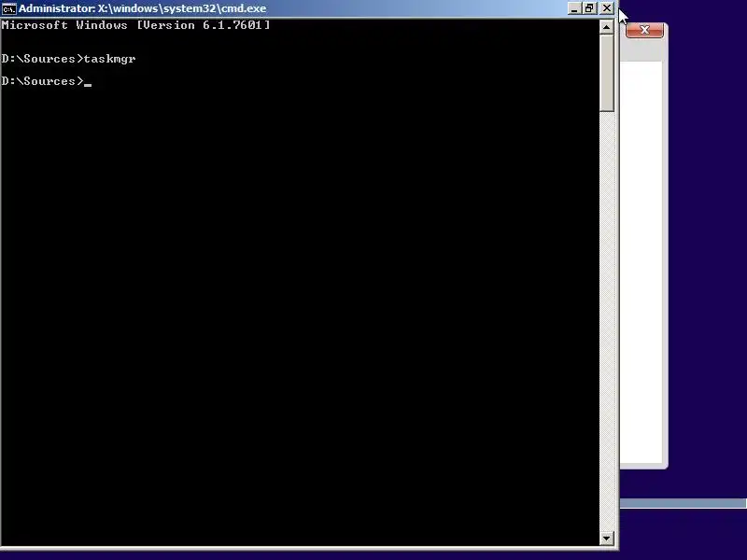Open the cmd.exe system menu icon
The height and width of the screenshot is (560, 747).
pyautogui.click(x=8, y=8)
